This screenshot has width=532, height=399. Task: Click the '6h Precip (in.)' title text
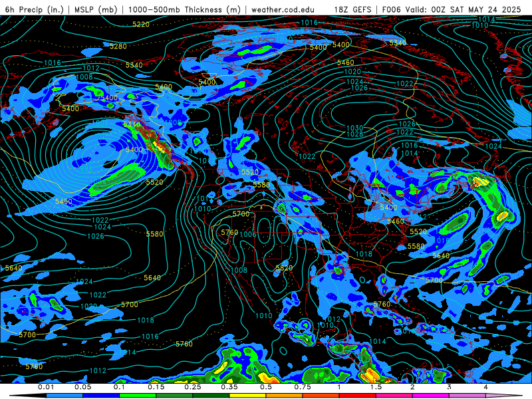[x=35, y=9]
